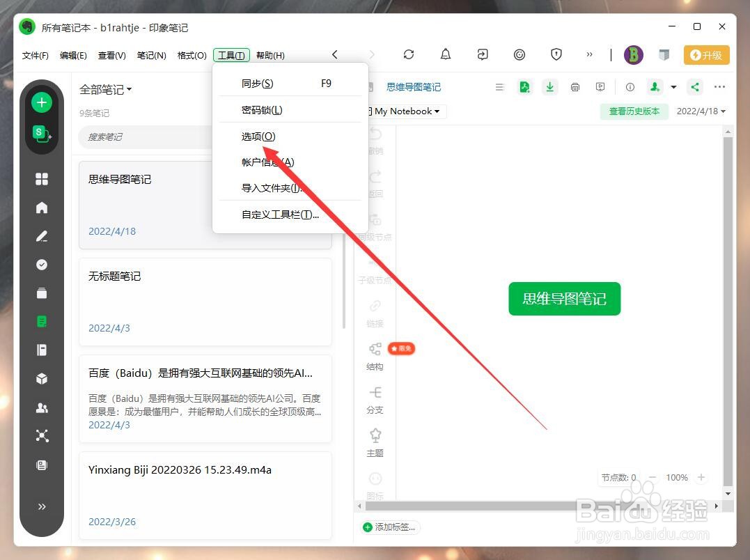The height and width of the screenshot is (560, 750).
Task: Select the green notes icon in sidebar
Action: pos(42,321)
